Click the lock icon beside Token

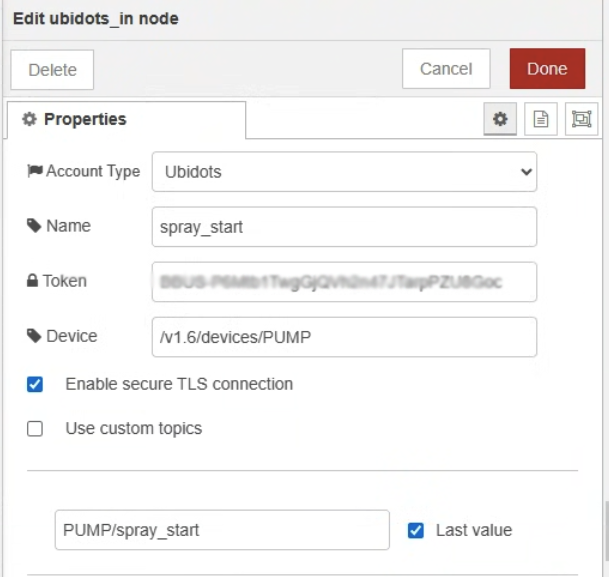(33, 281)
